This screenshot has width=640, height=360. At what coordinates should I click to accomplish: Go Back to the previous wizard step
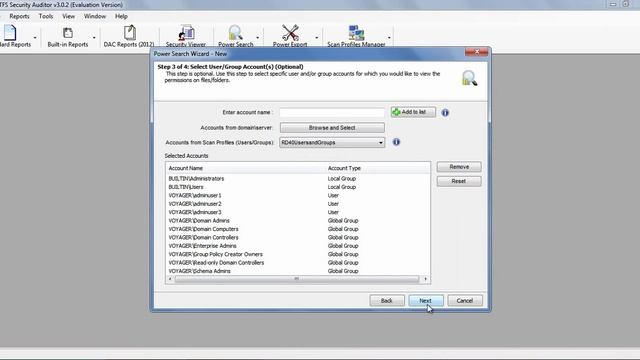pyautogui.click(x=387, y=301)
